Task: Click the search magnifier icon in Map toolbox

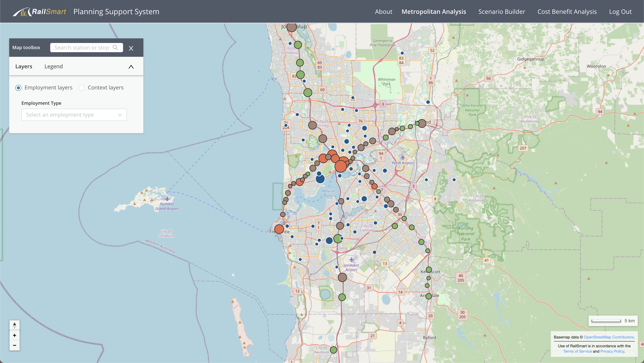Action: [115, 48]
